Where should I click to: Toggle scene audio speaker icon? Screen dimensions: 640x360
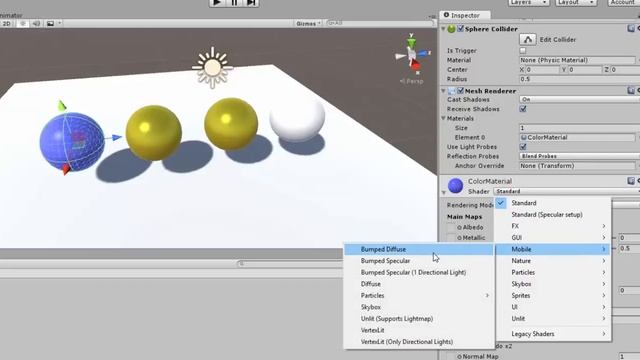36,24
